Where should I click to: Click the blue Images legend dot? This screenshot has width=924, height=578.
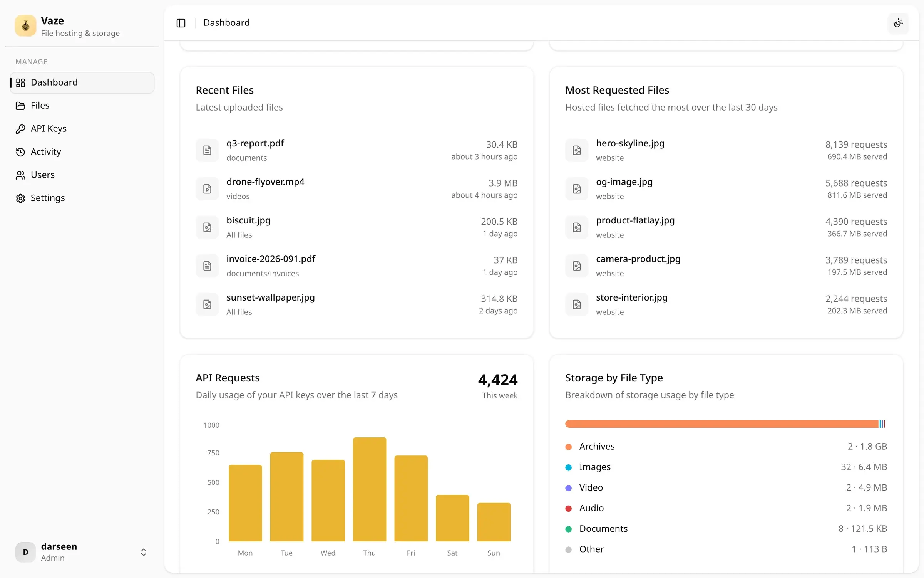coord(568,467)
